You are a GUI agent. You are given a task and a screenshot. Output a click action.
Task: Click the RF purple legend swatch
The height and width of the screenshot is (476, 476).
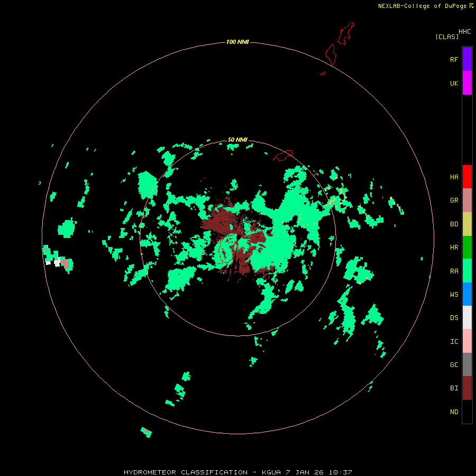[x=467, y=59]
